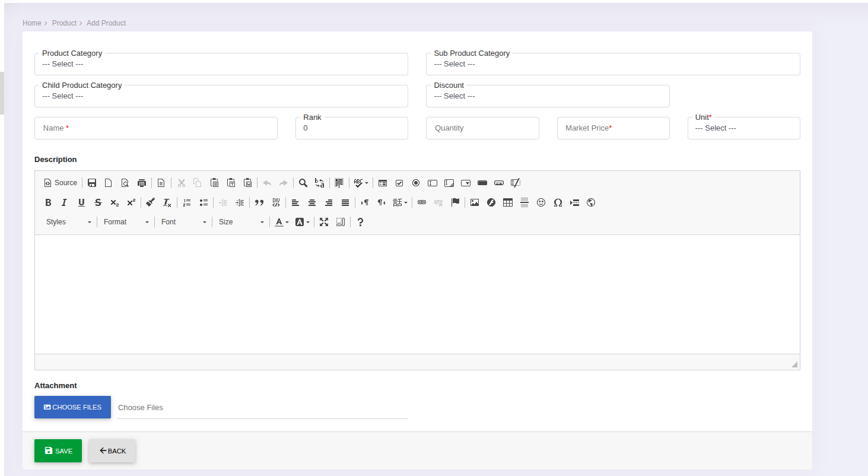Create a Div container
Image resolution: width=868 pixels, height=476 pixels.
(x=276, y=202)
